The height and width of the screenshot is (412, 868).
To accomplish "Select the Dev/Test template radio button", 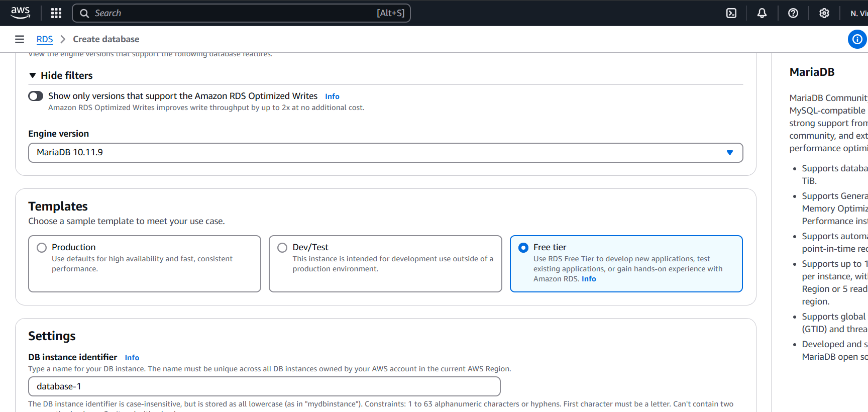I will (x=282, y=248).
